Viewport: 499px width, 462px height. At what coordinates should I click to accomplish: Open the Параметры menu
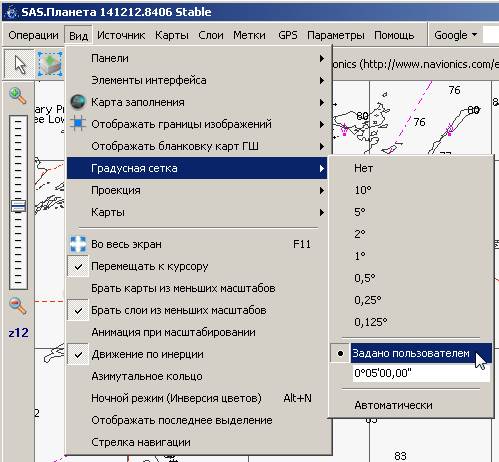click(336, 35)
